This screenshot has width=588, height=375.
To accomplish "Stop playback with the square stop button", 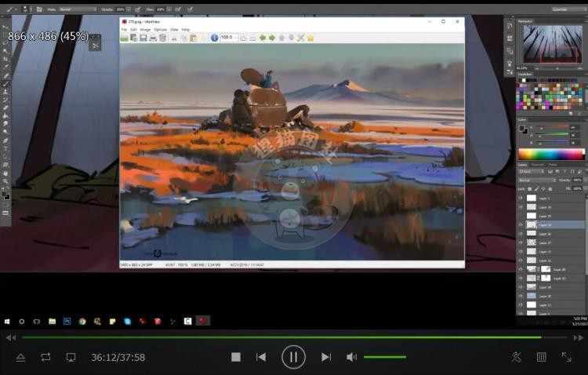I will pyautogui.click(x=236, y=357).
